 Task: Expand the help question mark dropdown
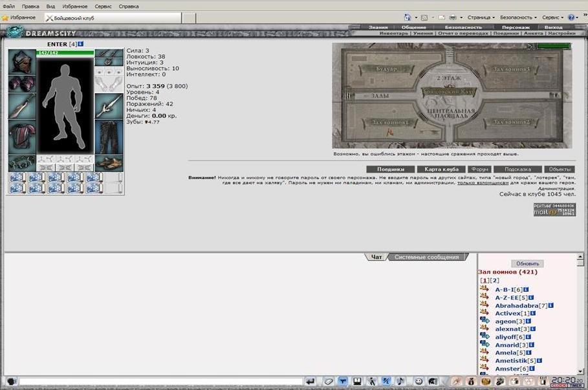tap(578, 17)
